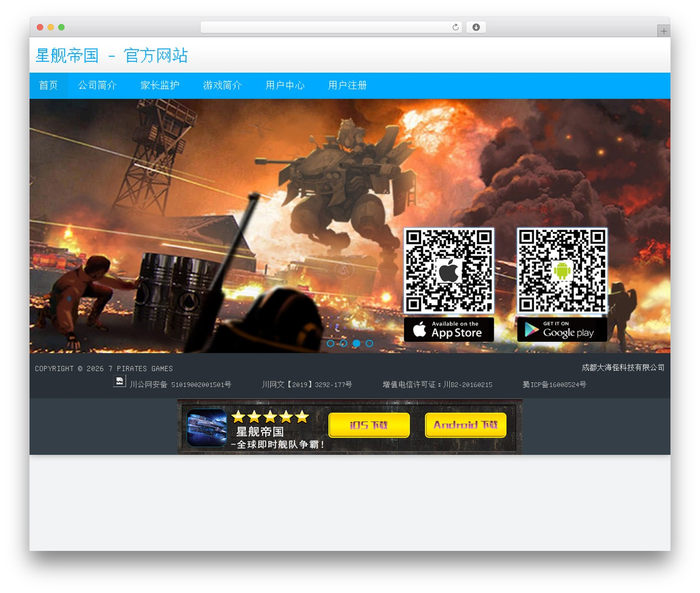Click the 星舰帝国 title in bottom banner
The image size is (700, 593).
point(260,432)
